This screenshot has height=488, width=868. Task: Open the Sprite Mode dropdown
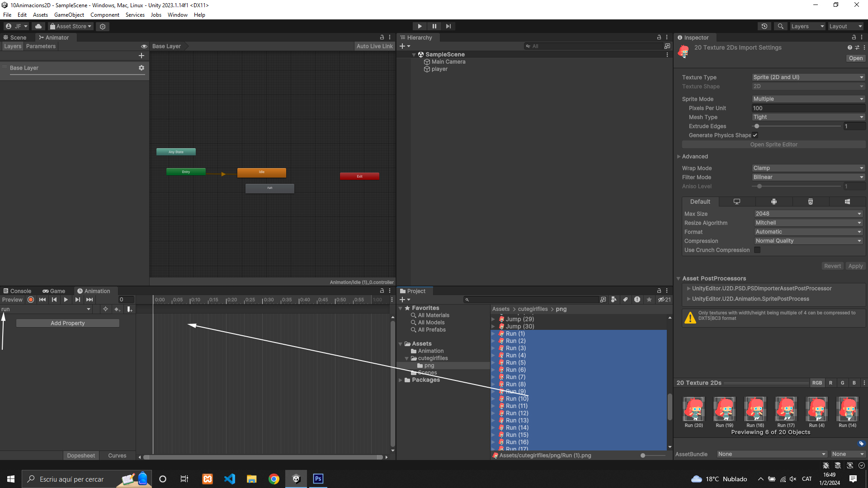click(808, 99)
